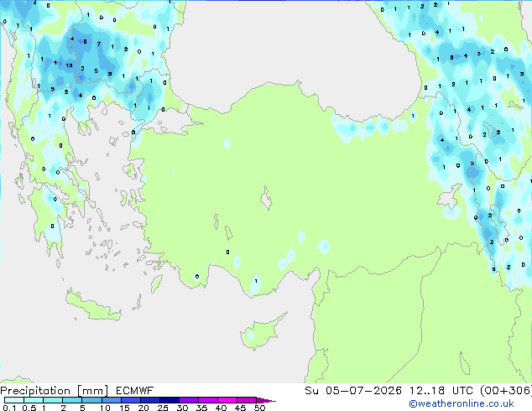This screenshot has height=411, width=532.
Task: Click the 25–30 mm dark blue swatch
Action: pos(169,400)
